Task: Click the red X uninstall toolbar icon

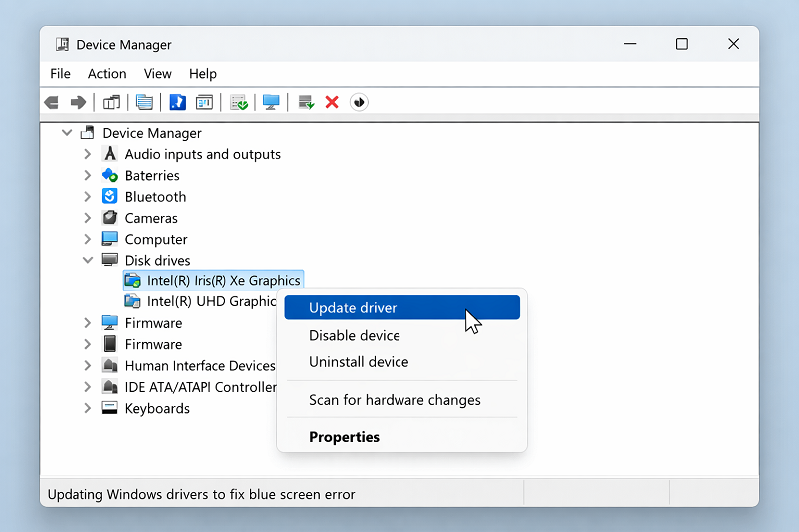Action: coord(332,103)
